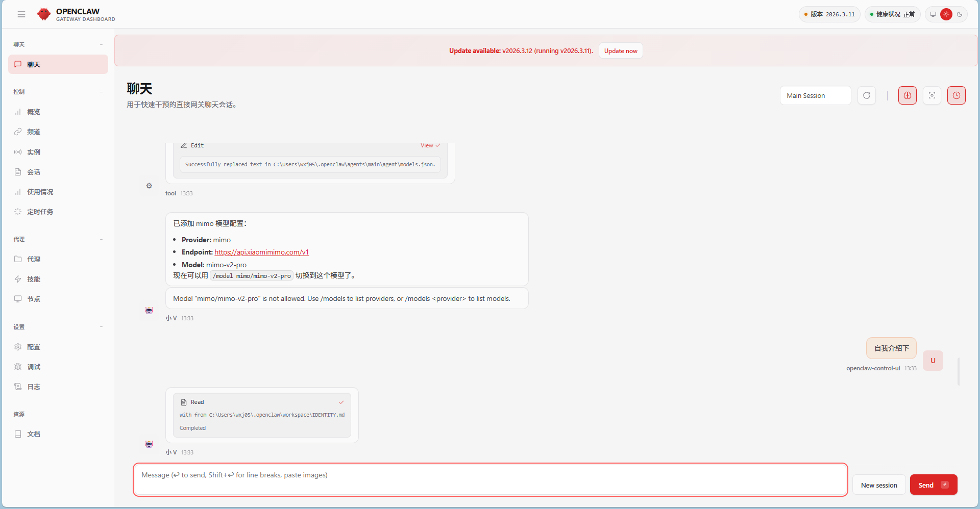Open 调试 debug in sidebar
The width and height of the screenshot is (980, 509).
click(58, 367)
